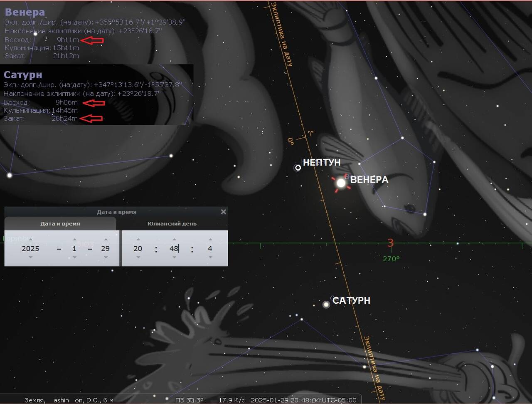
Task: Click status bar time 2025-01-29 20:48:04 UTC-05:00
Action: [x=303, y=400]
